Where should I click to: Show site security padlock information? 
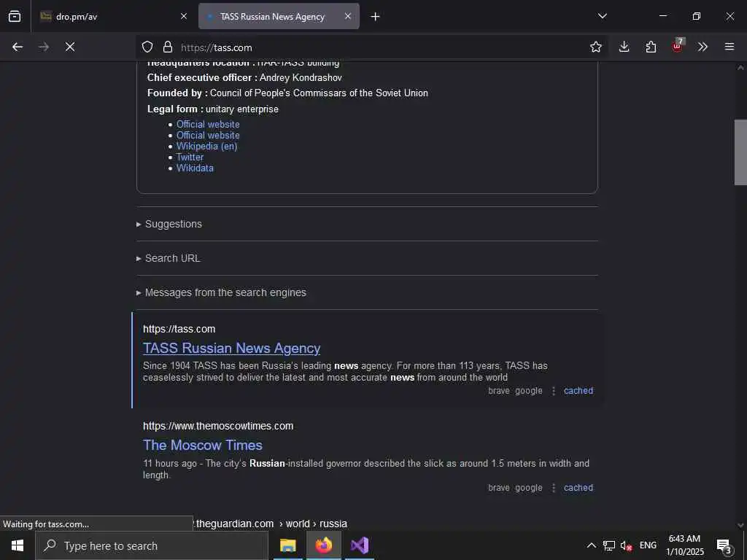point(168,47)
